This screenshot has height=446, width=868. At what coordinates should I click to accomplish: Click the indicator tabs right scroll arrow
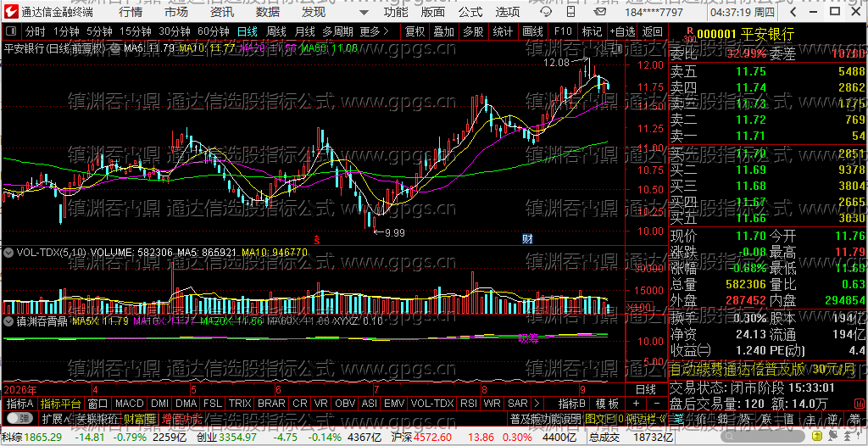536,404
